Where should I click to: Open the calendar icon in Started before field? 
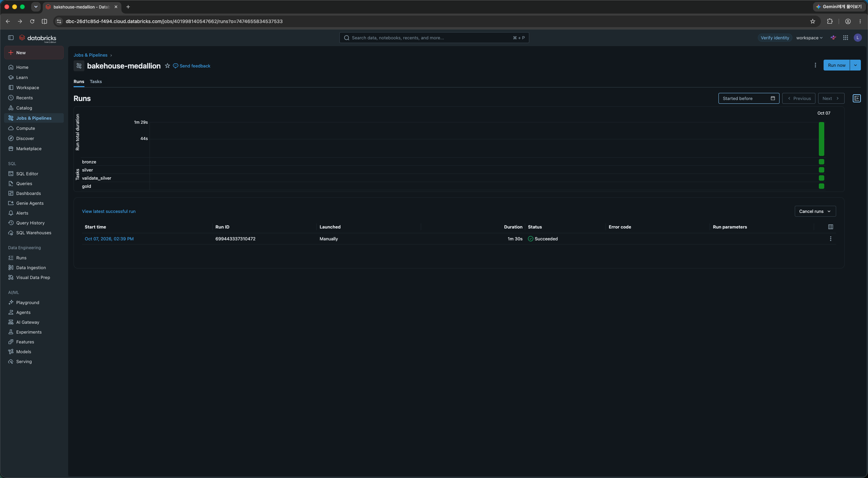[x=773, y=98]
